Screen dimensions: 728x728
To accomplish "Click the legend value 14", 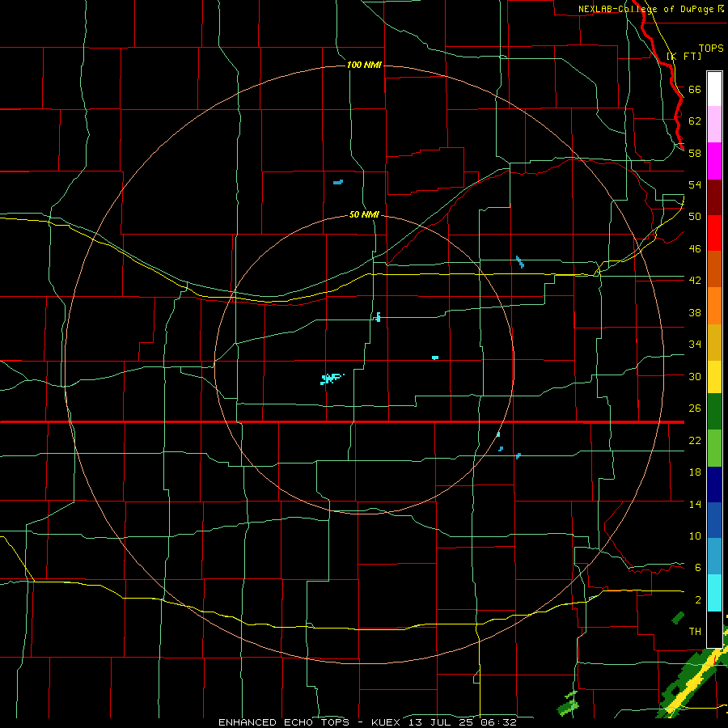I will [x=695, y=504].
